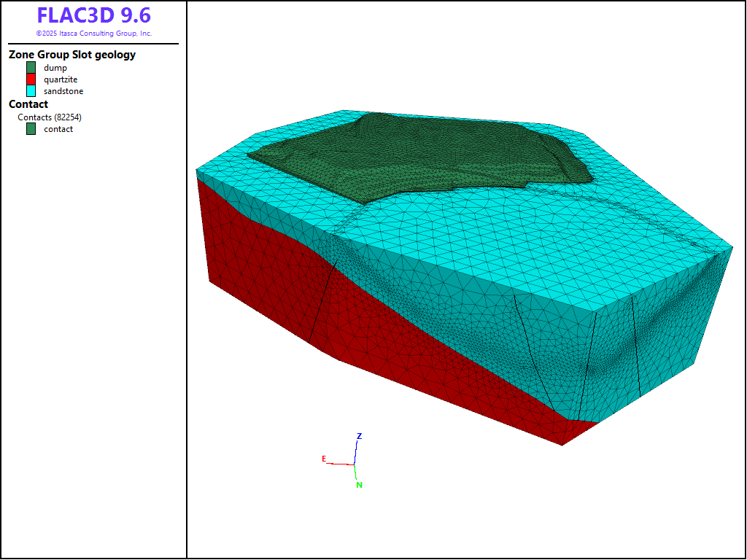The image size is (747, 560).
Task: Select the Zone Group Slot geology heading
Action: 72,55
